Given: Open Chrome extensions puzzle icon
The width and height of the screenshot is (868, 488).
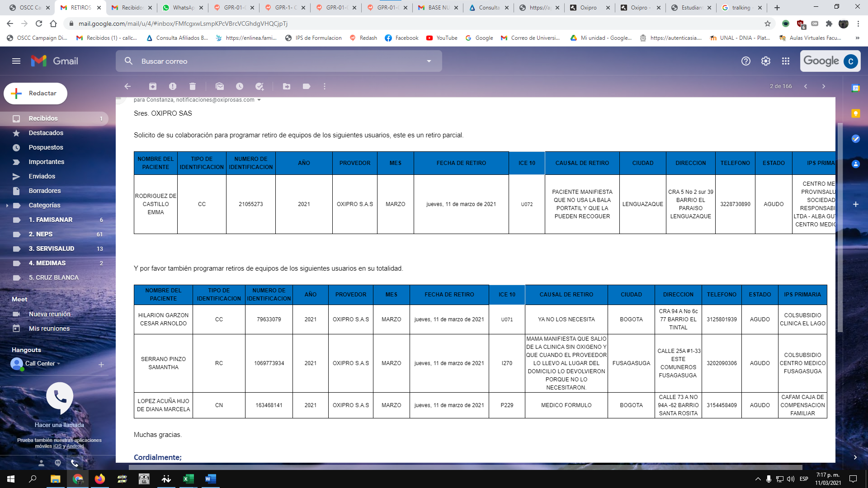Looking at the screenshot, I should click(829, 23).
